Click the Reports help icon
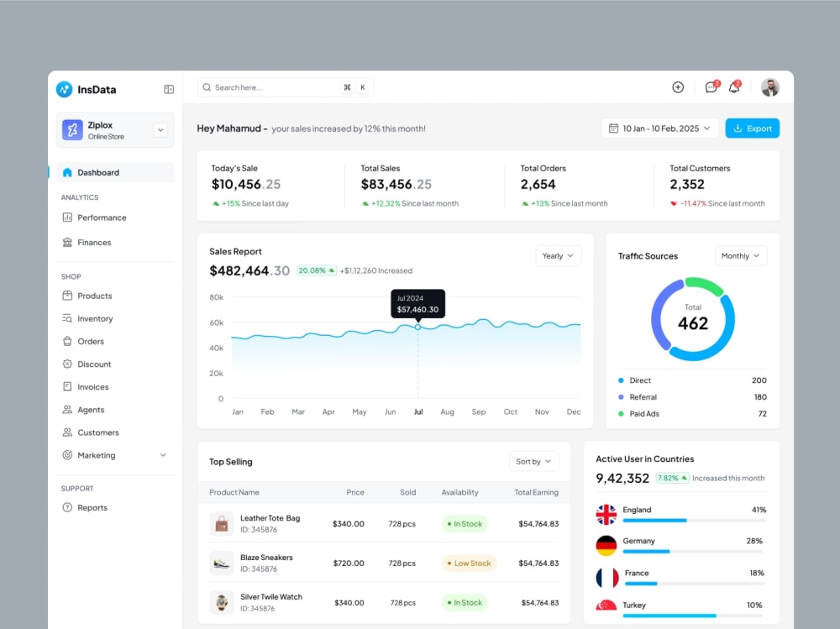Viewport: 840px width, 629px height. point(67,507)
